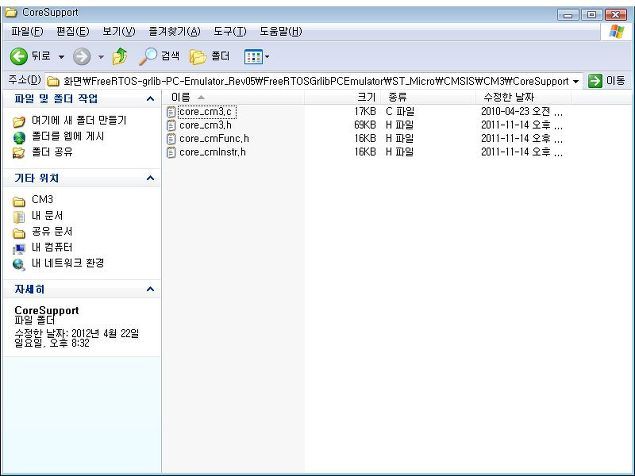Open 내 문서 link

tap(47, 216)
